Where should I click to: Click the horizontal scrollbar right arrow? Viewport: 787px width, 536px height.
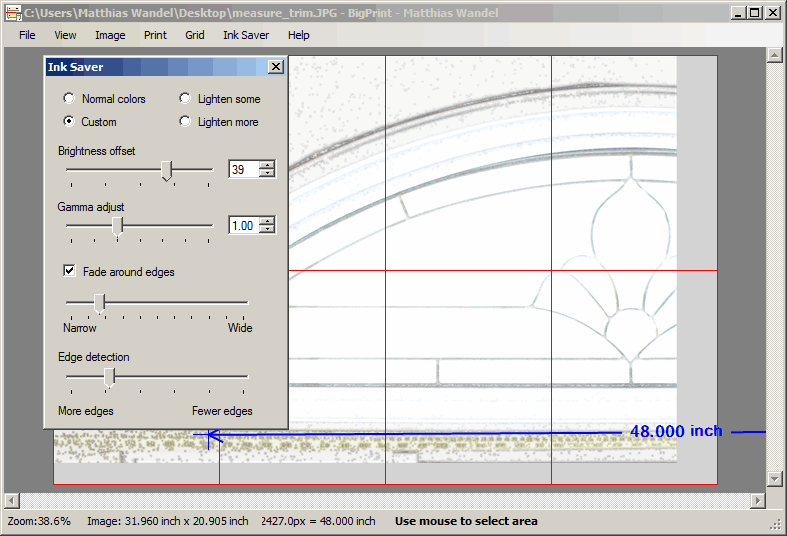(x=756, y=499)
